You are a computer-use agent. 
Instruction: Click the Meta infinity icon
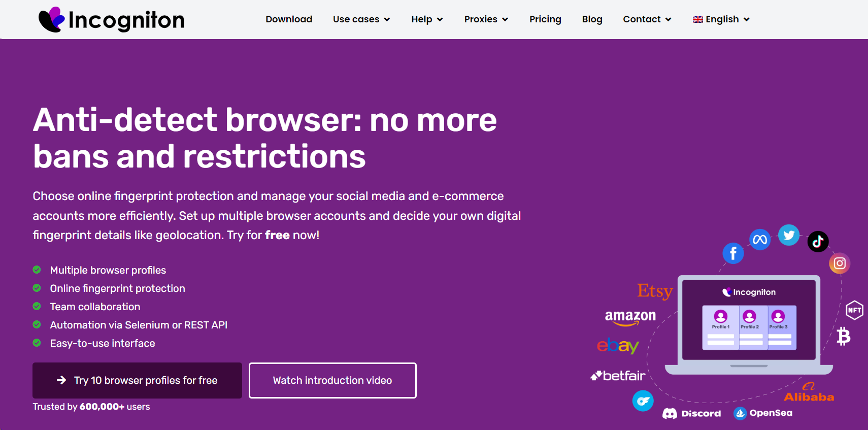(760, 239)
